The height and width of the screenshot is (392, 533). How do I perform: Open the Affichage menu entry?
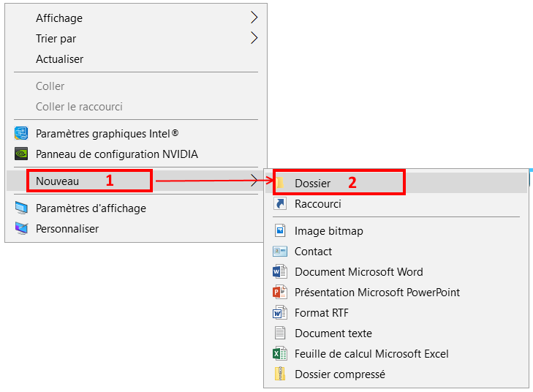(x=136, y=18)
